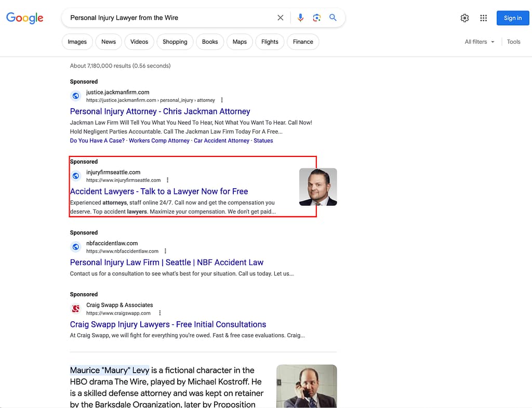The height and width of the screenshot is (408, 532).
Task: Open Quick Settings gear icon
Action: point(464,18)
